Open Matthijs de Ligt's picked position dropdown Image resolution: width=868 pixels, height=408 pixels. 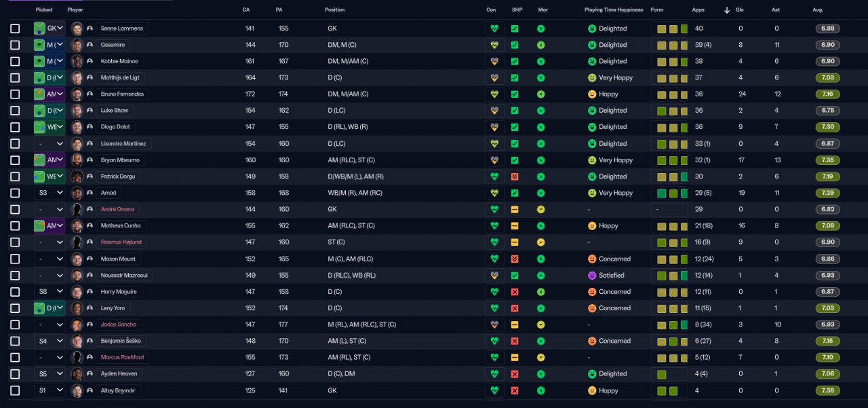pos(50,78)
